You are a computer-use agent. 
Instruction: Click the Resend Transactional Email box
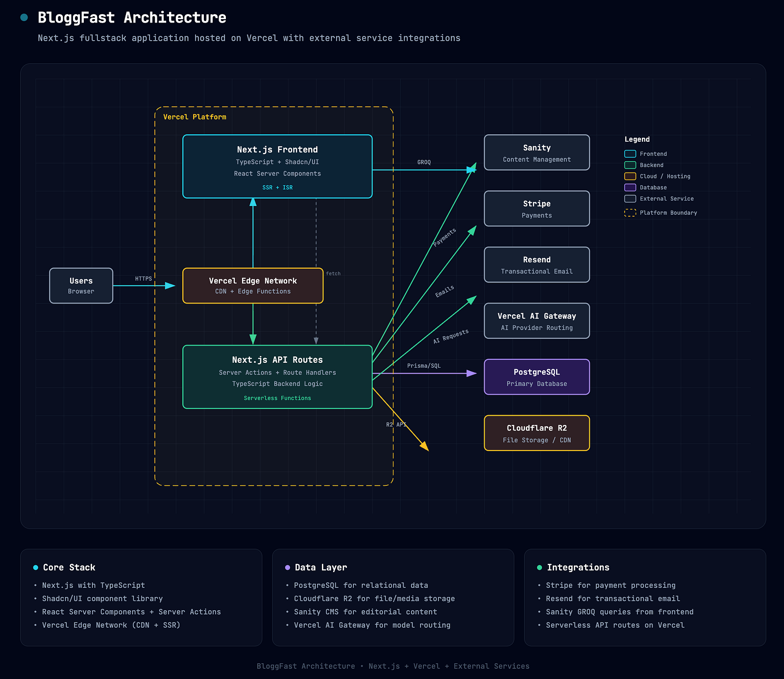tap(537, 265)
